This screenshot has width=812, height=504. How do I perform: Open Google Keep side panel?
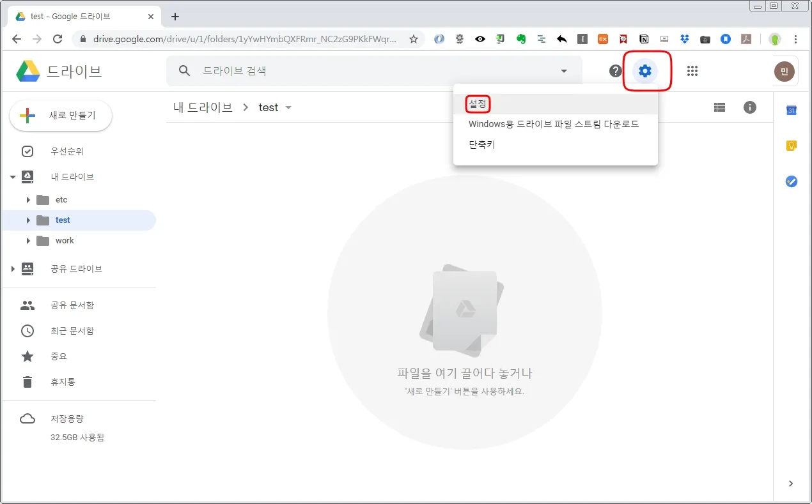(792, 146)
